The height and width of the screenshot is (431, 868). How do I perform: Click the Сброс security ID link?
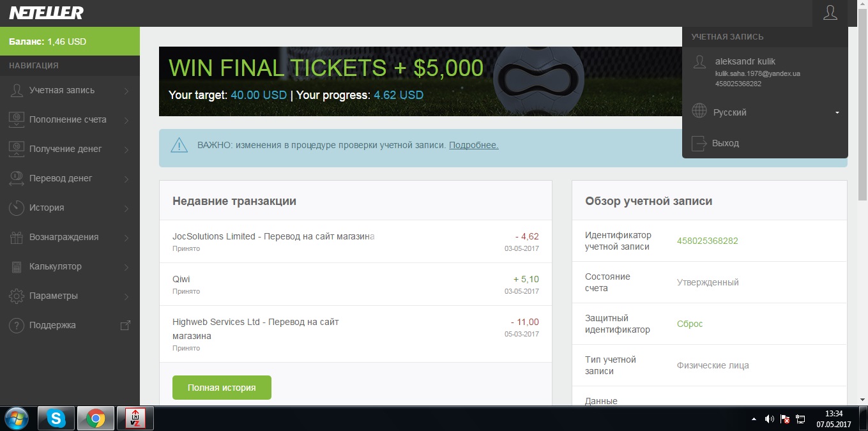(690, 324)
